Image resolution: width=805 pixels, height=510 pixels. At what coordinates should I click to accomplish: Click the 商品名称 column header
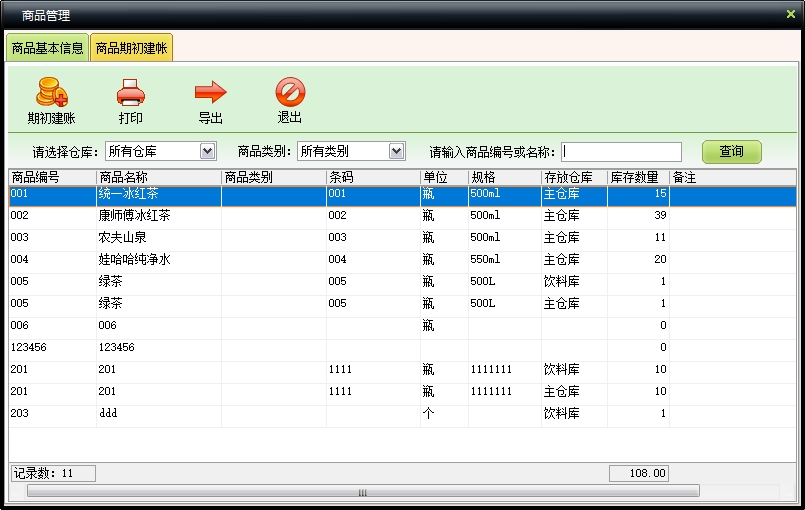pos(158,177)
